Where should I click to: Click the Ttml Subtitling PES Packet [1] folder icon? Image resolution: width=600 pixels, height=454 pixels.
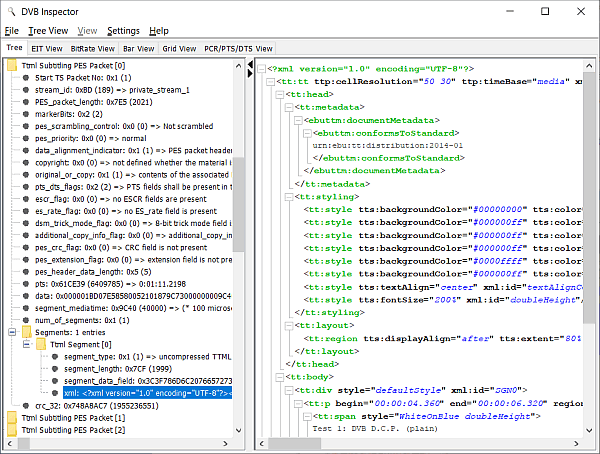11,417
